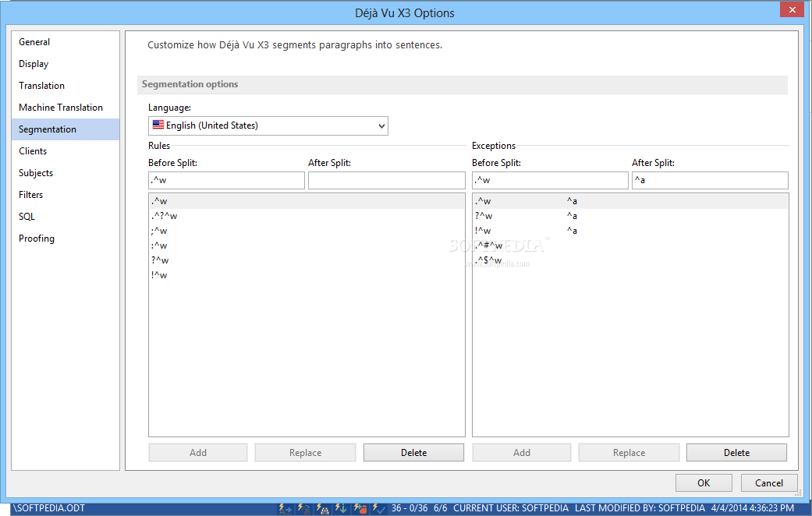
Task: Open the Translation options page
Action: point(66,86)
